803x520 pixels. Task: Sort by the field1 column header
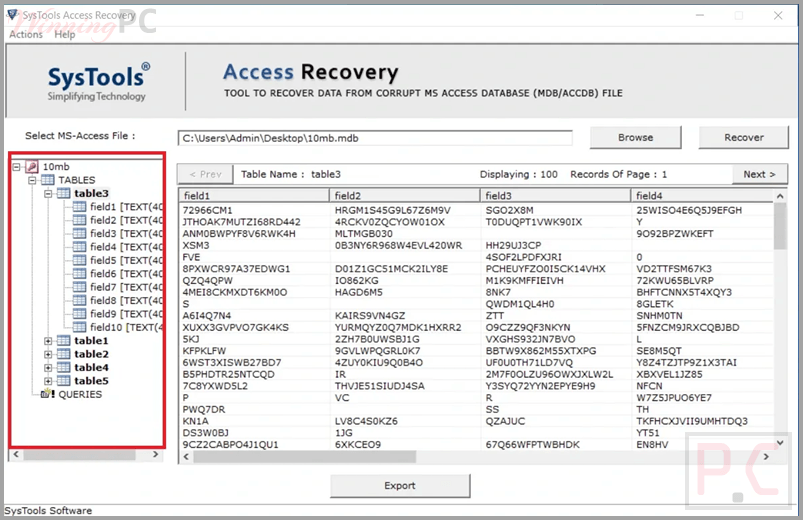[x=254, y=196]
